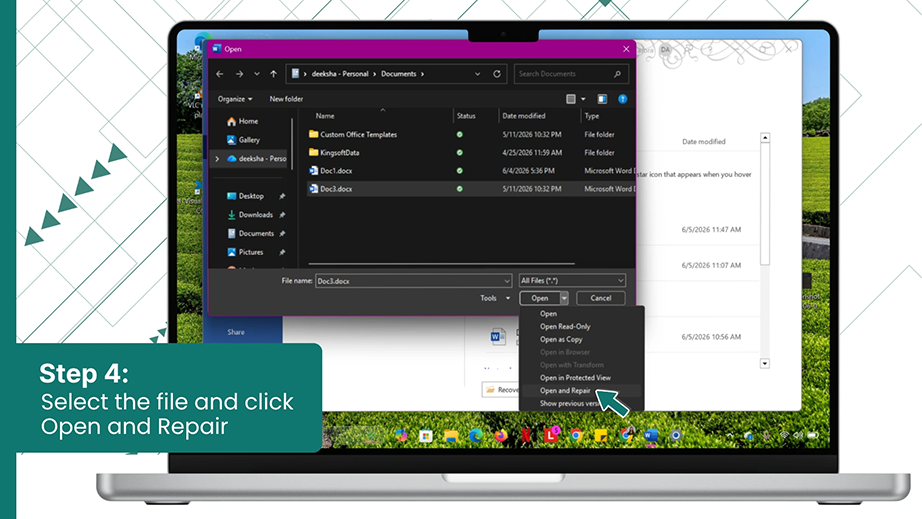Open the view options dropdown arrow
Screen dimensions: 922x519
click(x=583, y=99)
